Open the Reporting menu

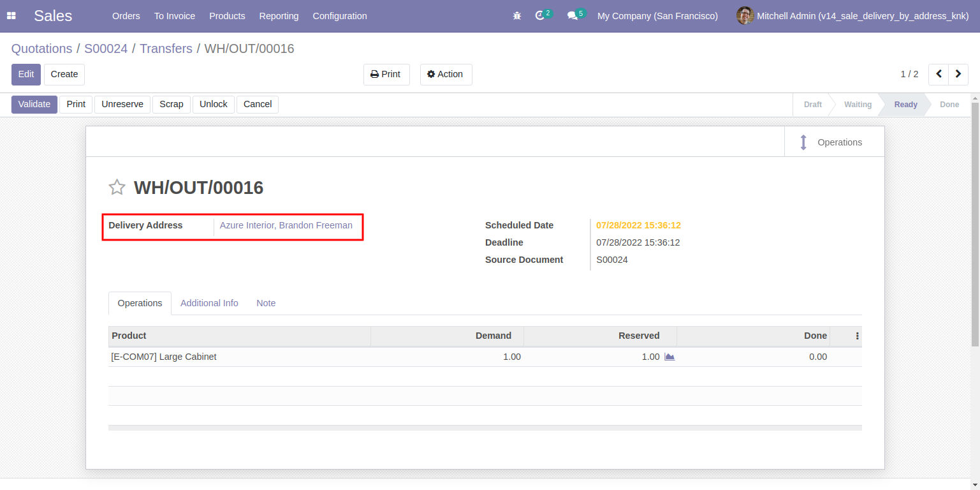[x=279, y=16]
